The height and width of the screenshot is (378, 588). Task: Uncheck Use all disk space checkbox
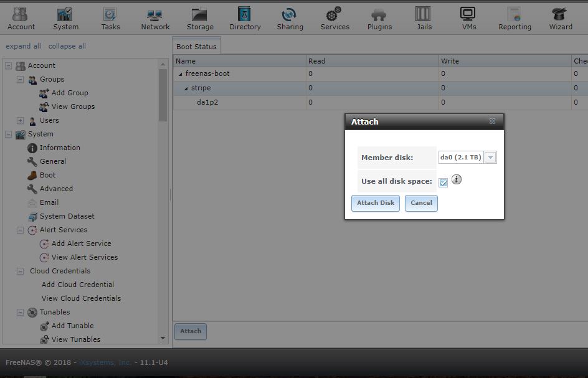[443, 182]
